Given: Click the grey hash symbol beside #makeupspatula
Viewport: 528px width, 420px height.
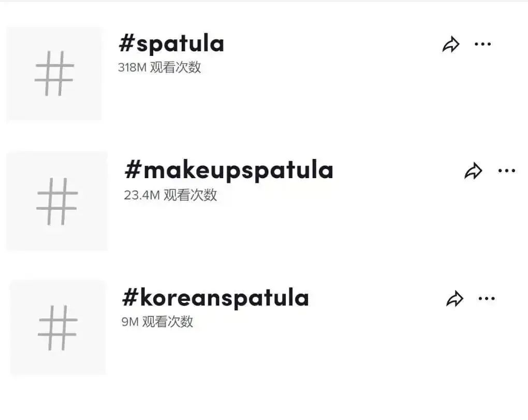Looking at the screenshot, I should [57, 201].
